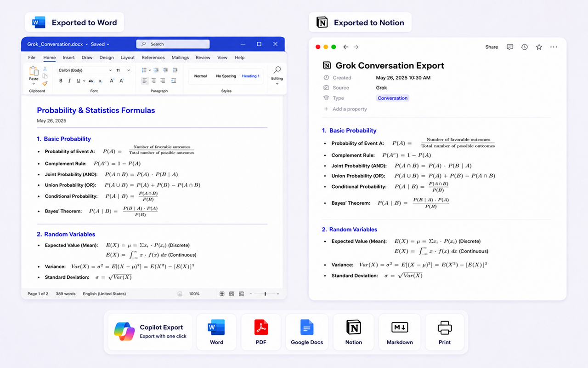This screenshot has height=368, width=588.
Task: Click the Format Painter brush icon
Action: click(x=45, y=83)
